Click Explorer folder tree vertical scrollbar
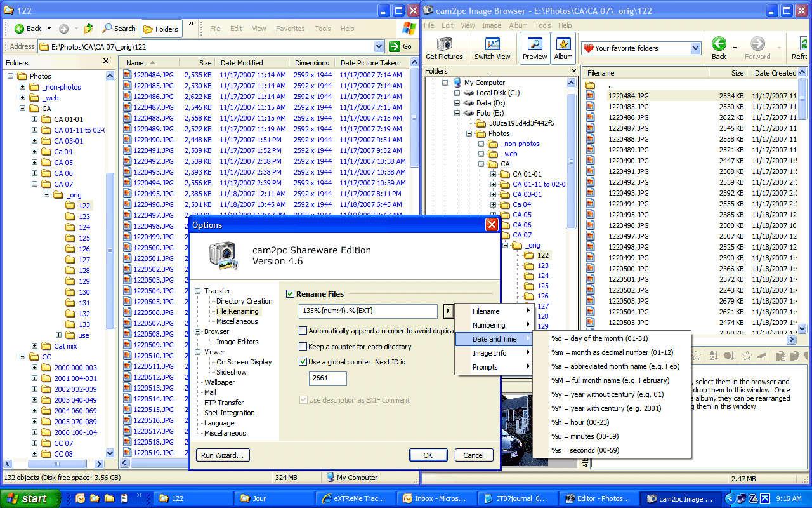This screenshot has width=812, height=508. click(110, 251)
